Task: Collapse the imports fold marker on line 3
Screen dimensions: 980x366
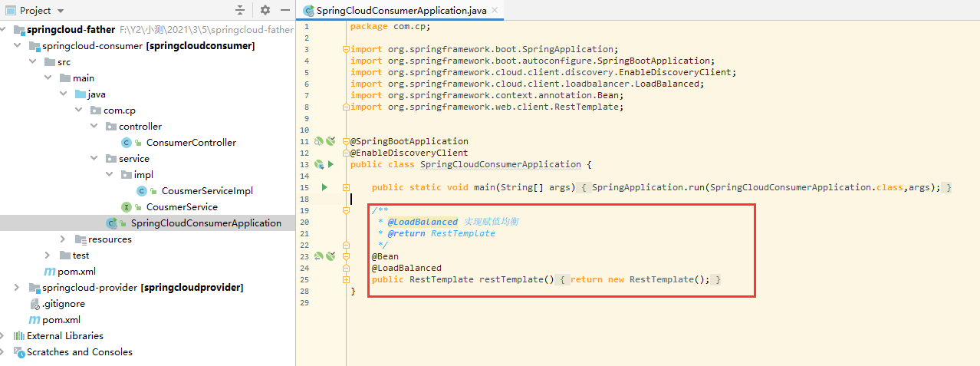Action: click(x=347, y=49)
